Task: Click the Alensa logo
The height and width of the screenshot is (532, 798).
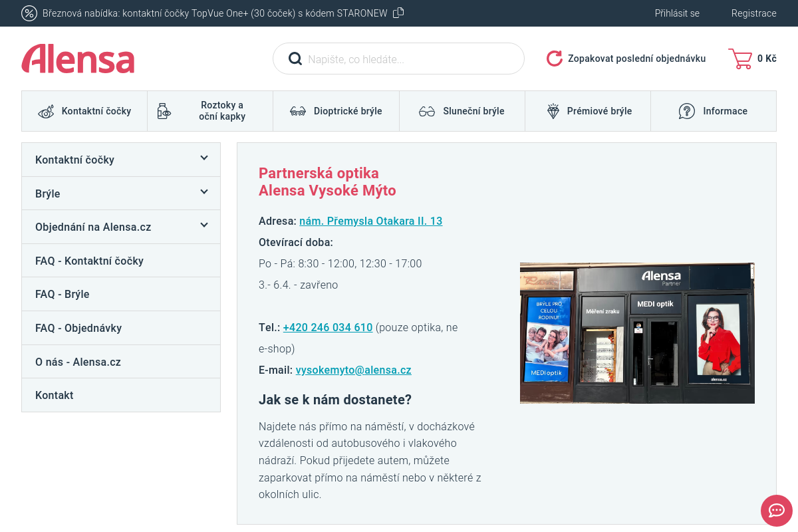Action: click(x=78, y=59)
